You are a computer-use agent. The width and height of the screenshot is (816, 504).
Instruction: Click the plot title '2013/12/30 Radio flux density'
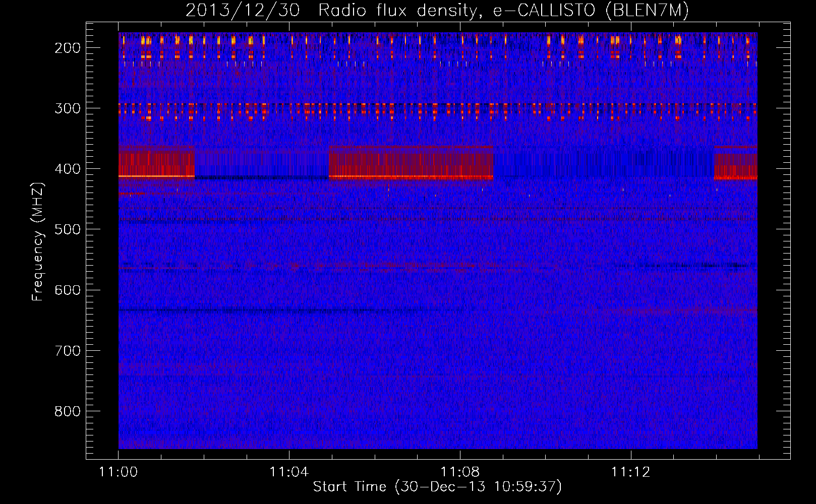tap(437, 10)
